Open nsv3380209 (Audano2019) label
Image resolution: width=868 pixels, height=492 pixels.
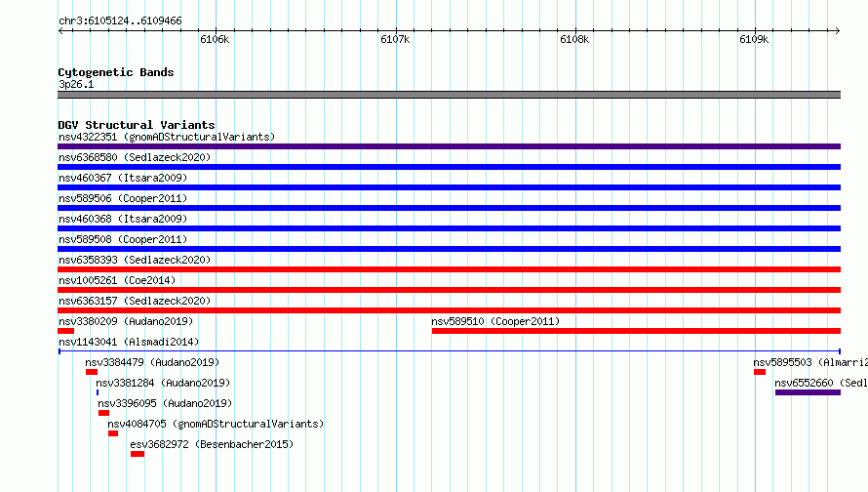126,321
